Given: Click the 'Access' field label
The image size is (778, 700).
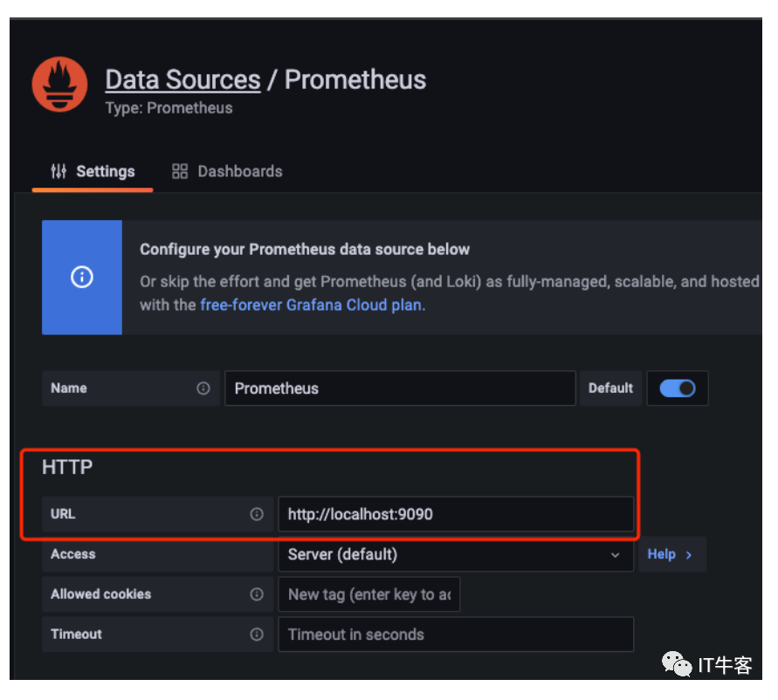Looking at the screenshot, I should click(x=73, y=554).
